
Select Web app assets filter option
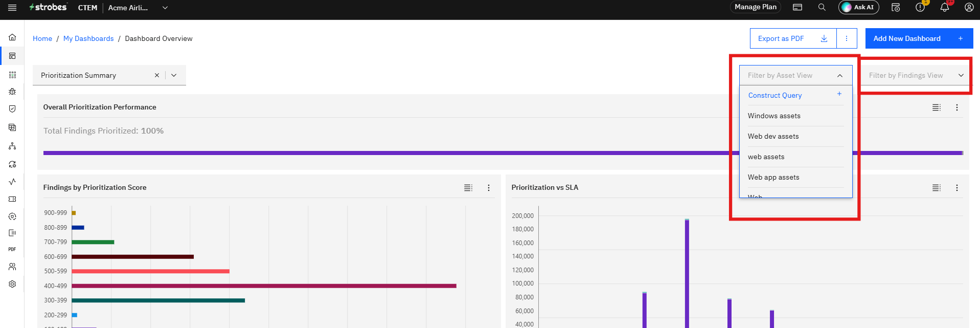pos(795,177)
